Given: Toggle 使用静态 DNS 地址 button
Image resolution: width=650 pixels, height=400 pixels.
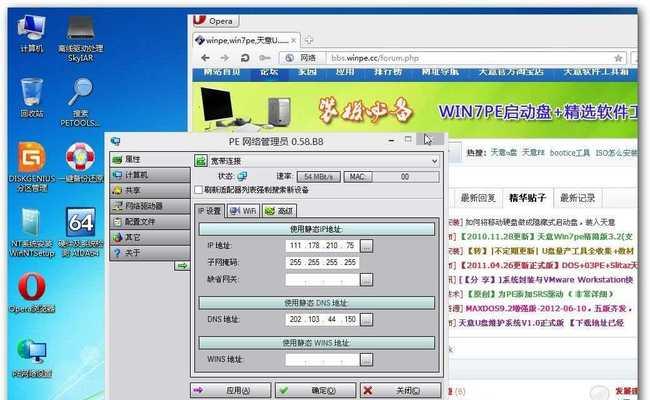Looking at the screenshot, I should pyautogui.click(x=317, y=303).
